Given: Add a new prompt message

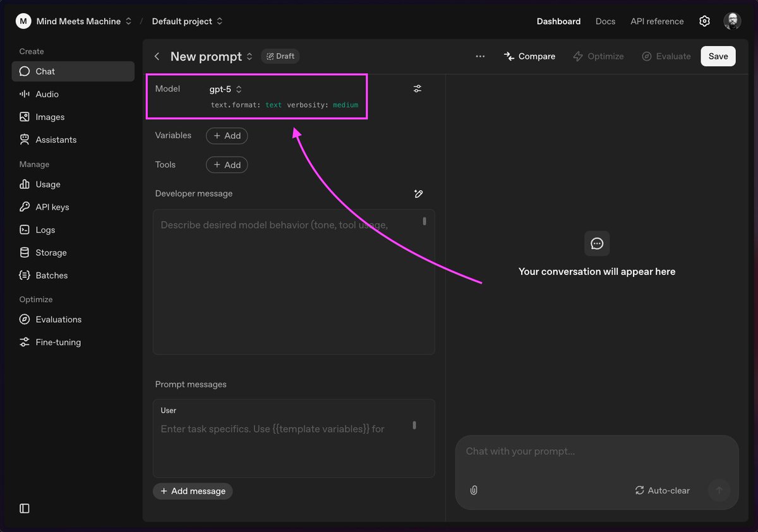Looking at the screenshot, I should [193, 491].
